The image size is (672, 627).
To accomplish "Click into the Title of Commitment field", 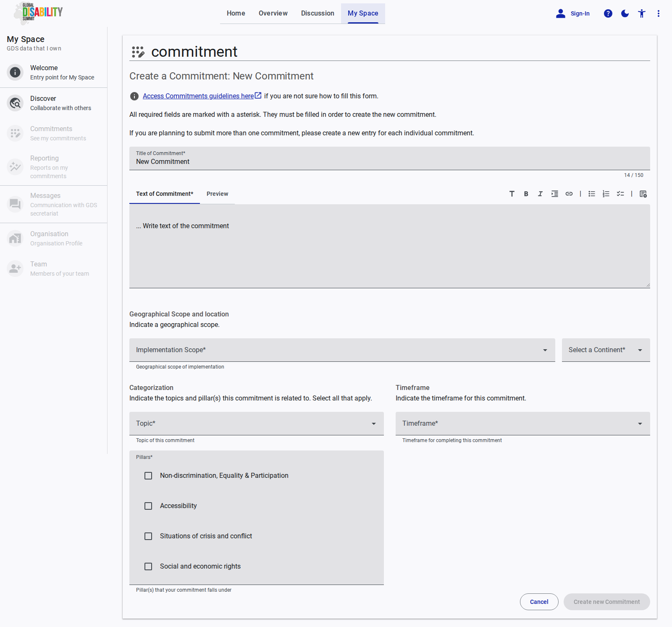I will pos(389,162).
